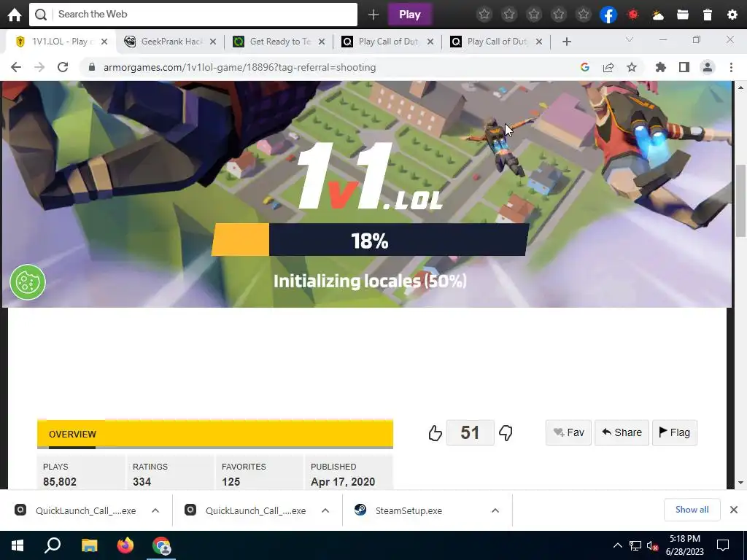Open the notification center icon
This screenshot has width=747, height=560.
723,545
